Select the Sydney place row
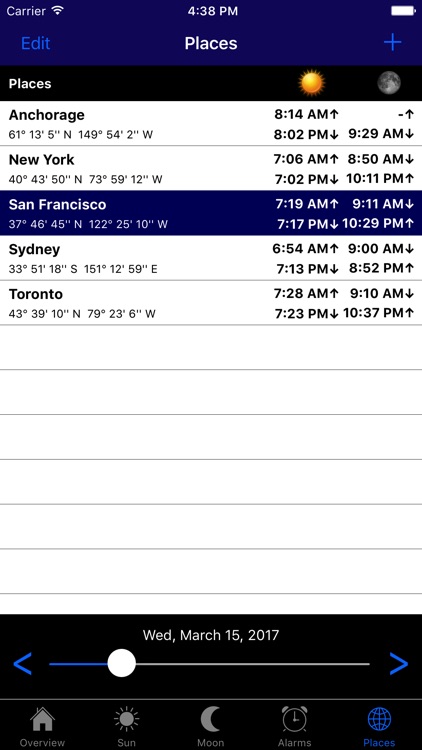The width and height of the screenshot is (422, 750). pyautogui.click(x=211, y=258)
